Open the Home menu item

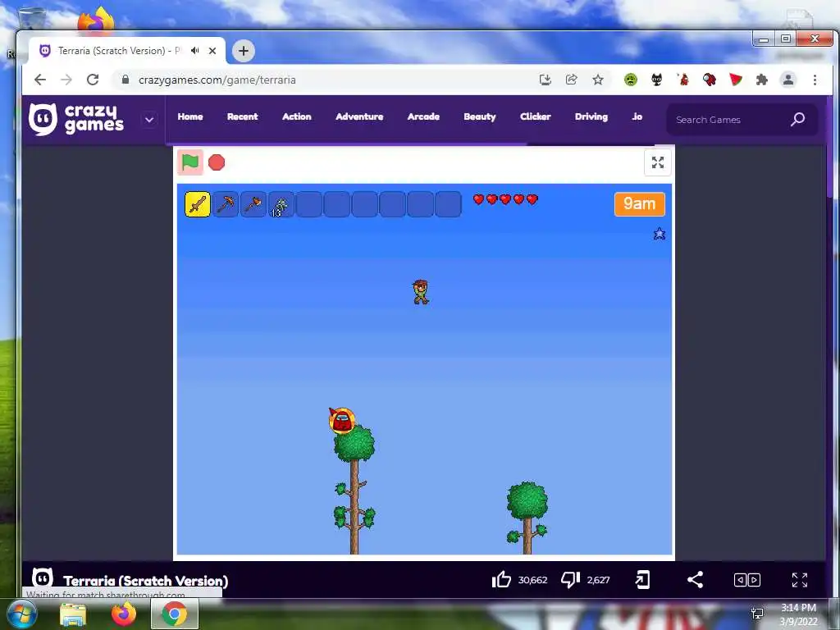(190, 116)
